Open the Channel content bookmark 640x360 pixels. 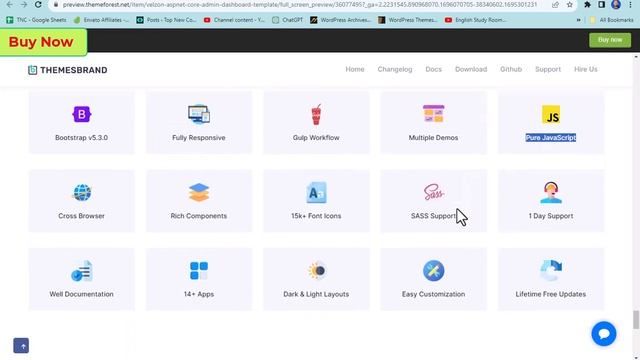click(x=234, y=20)
